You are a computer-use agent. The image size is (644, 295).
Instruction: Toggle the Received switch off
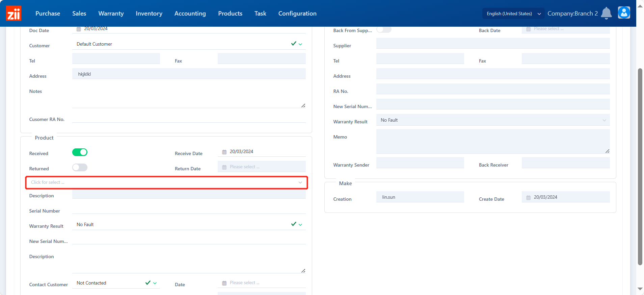[x=80, y=152]
